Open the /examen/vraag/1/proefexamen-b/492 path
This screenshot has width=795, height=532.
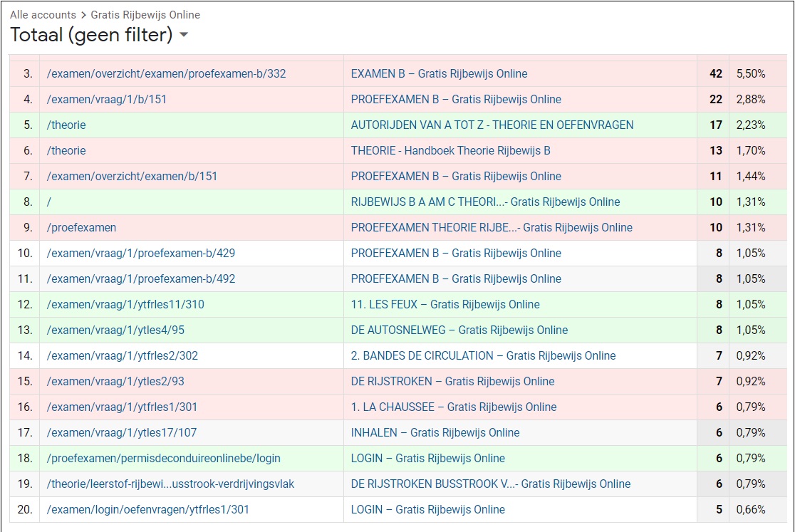point(141,278)
